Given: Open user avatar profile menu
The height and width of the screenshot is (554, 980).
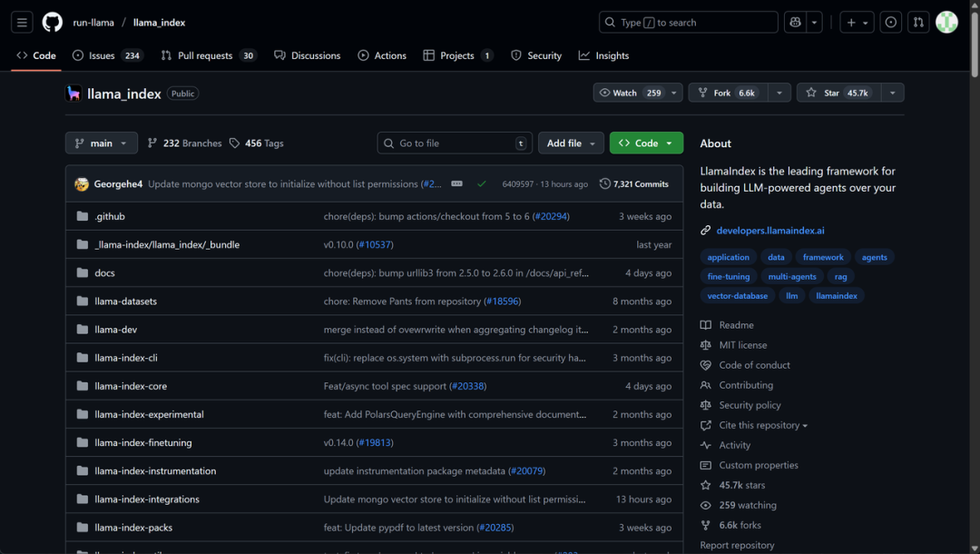Looking at the screenshot, I should pos(946,23).
